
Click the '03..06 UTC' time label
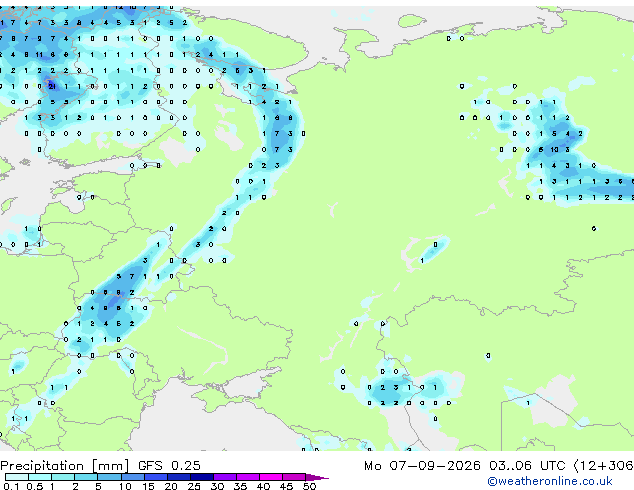[527, 465]
